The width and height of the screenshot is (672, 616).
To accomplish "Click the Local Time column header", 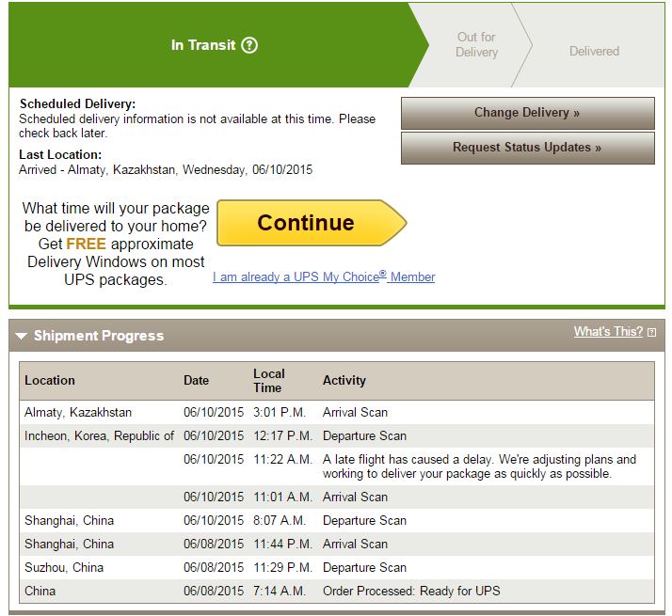I will click(x=268, y=380).
